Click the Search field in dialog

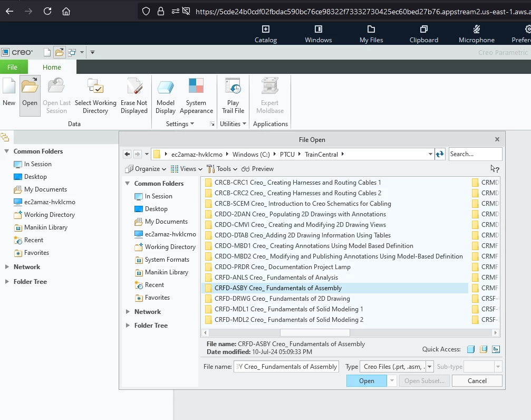tap(475, 154)
